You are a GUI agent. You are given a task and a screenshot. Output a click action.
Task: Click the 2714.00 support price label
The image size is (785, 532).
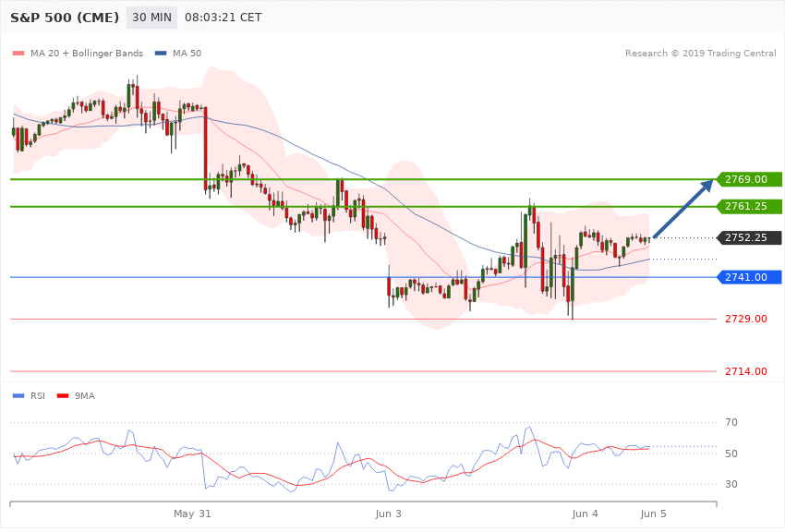pos(746,371)
